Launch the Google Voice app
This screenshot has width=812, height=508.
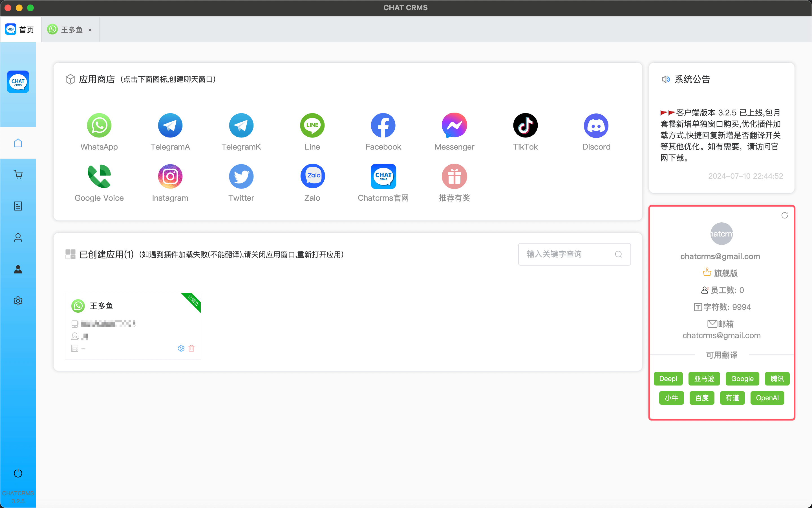coord(99,176)
